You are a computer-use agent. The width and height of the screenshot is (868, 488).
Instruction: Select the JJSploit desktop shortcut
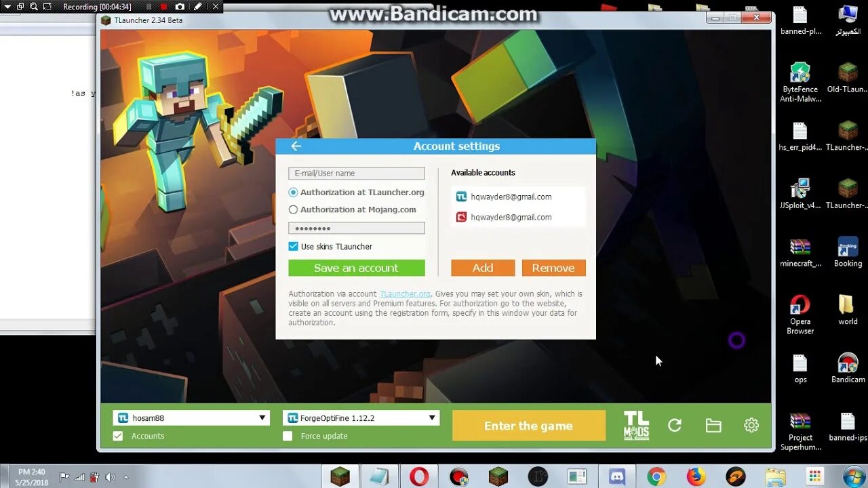(x=800, y=193)
